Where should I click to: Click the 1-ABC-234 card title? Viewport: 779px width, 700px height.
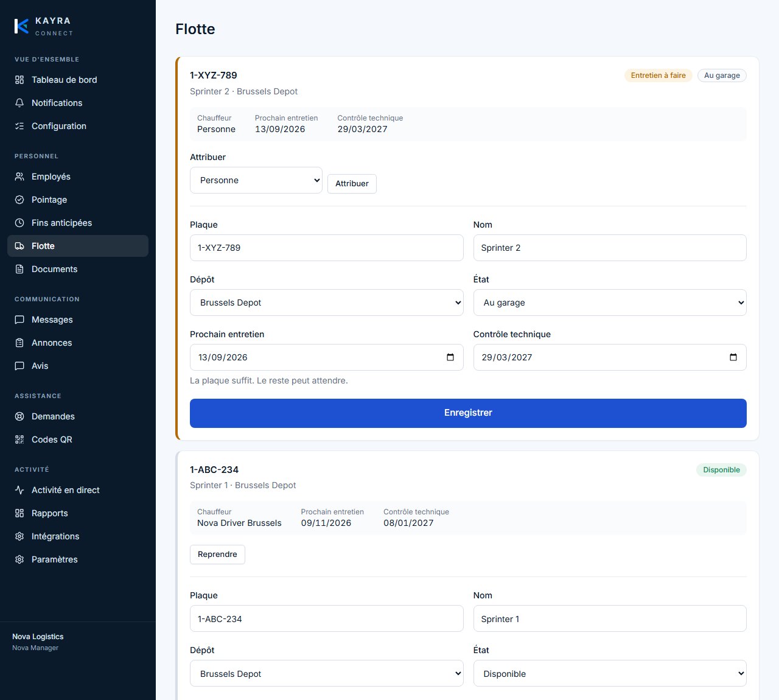214,470
